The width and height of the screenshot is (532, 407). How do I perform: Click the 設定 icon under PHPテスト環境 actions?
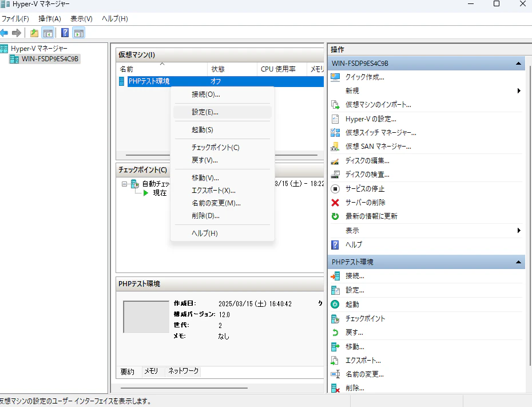point(335,290)
